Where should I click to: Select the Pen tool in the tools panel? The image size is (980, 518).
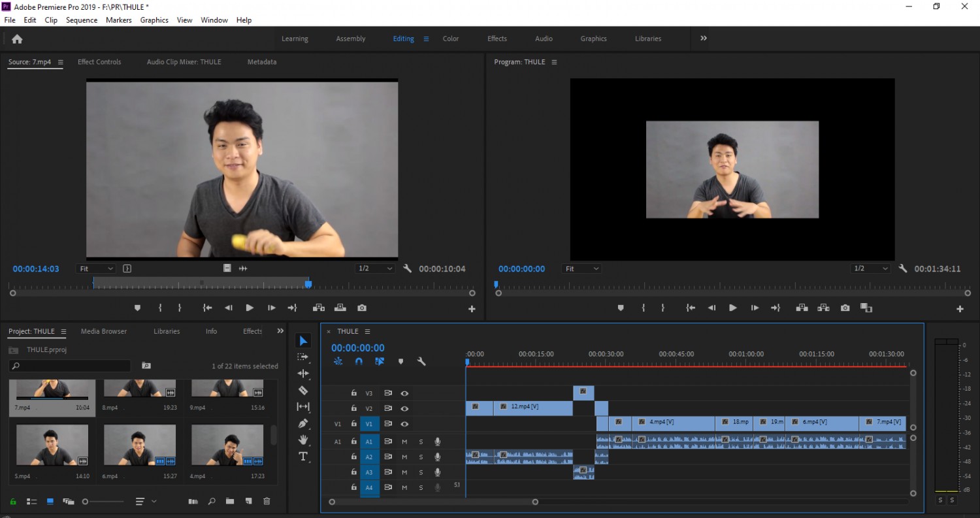coord(303,423)
